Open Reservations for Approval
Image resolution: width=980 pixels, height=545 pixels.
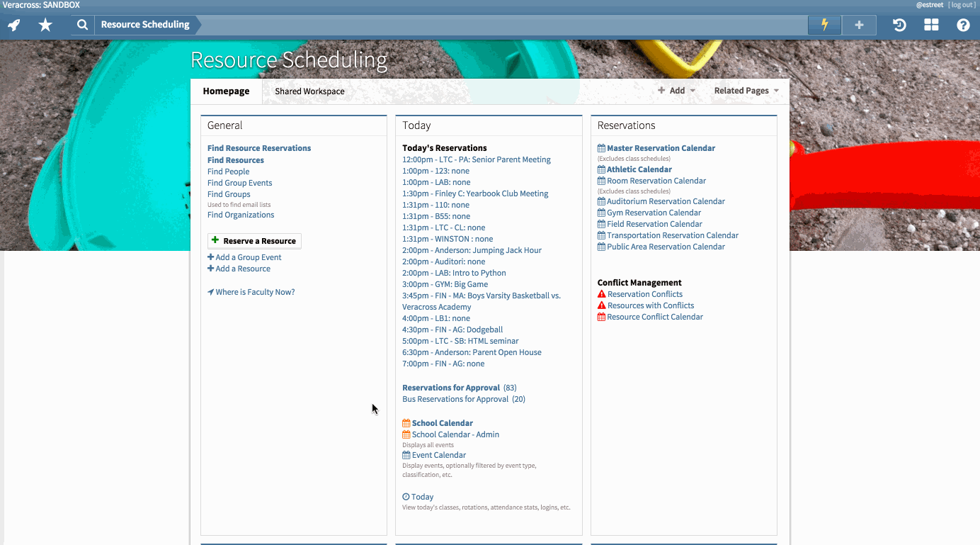click(x=451, y=387)
